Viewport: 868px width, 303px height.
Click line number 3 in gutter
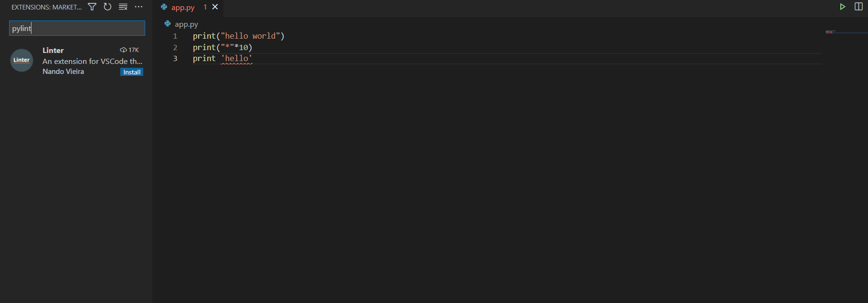click(175, 58)
